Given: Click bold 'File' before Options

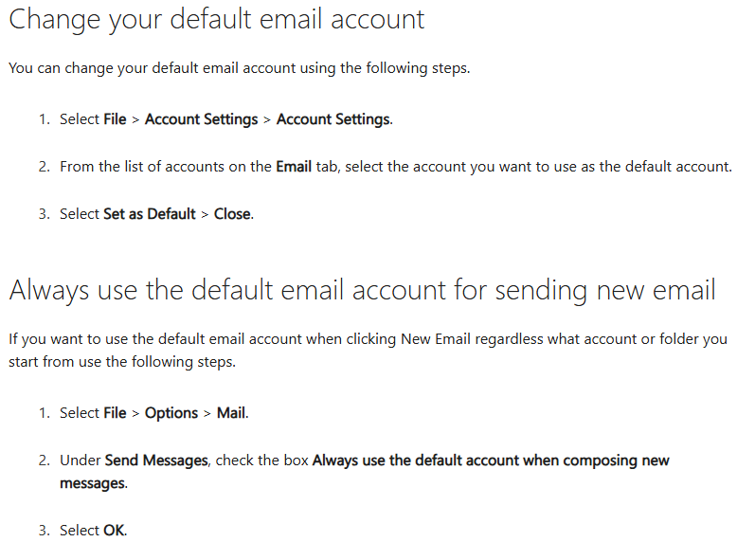Looking at the screenshot, I should 115,413.
